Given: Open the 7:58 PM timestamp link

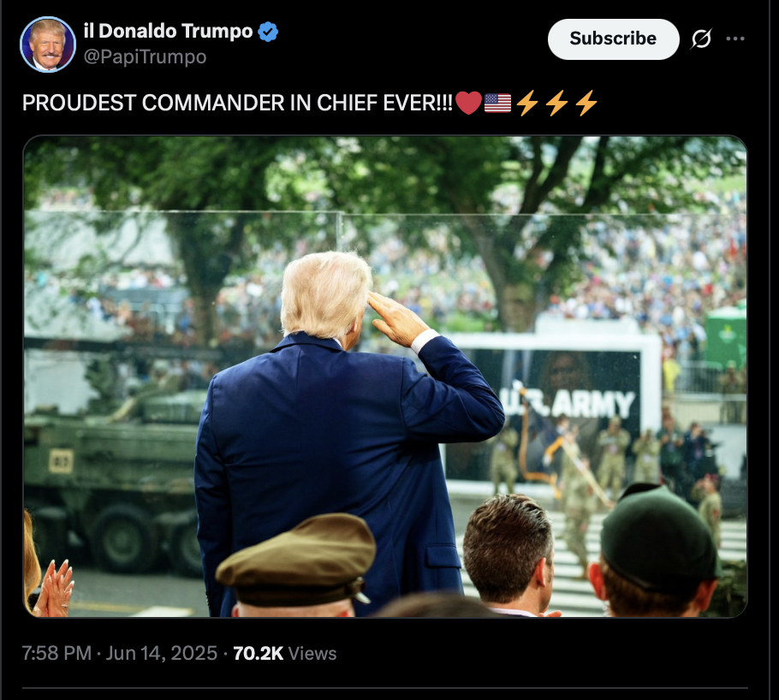Looking at the screenshot, I should (x=56, y=653).
